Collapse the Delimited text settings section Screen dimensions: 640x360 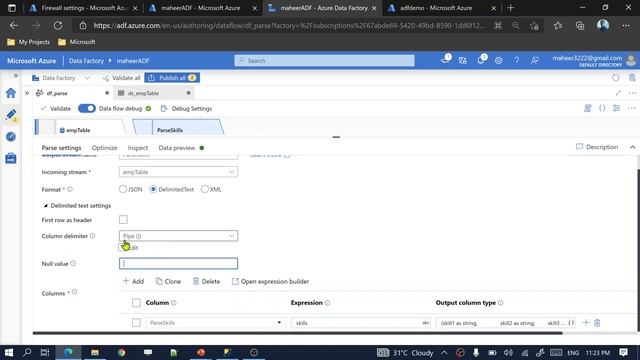point(46,206)
